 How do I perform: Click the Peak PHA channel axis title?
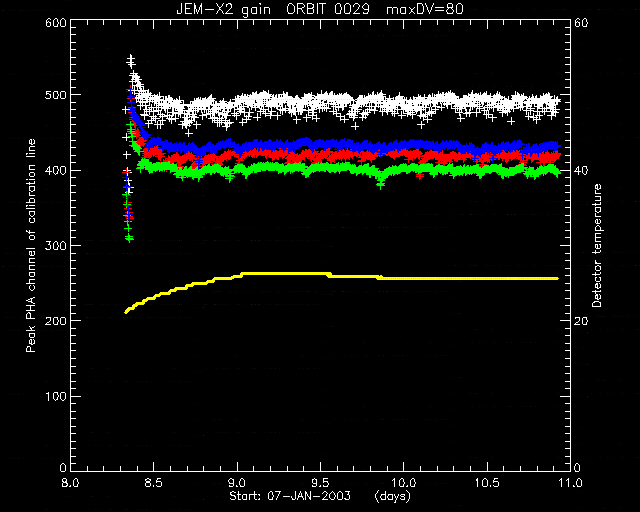coord(31,246)
